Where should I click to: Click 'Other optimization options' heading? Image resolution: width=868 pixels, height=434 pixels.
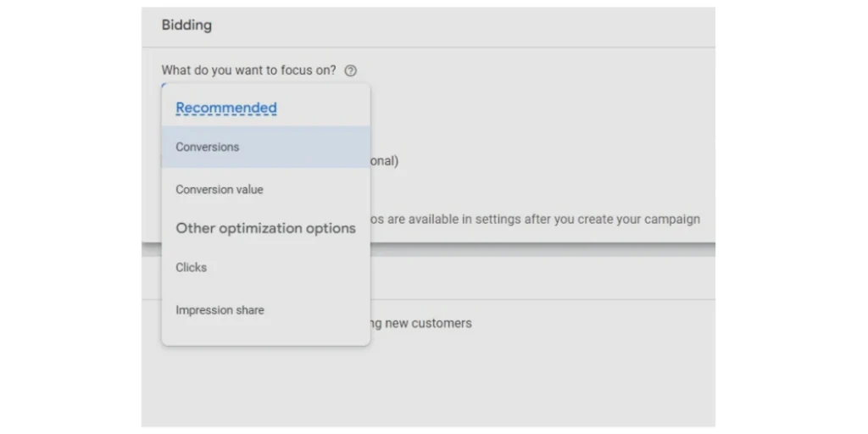265,228
